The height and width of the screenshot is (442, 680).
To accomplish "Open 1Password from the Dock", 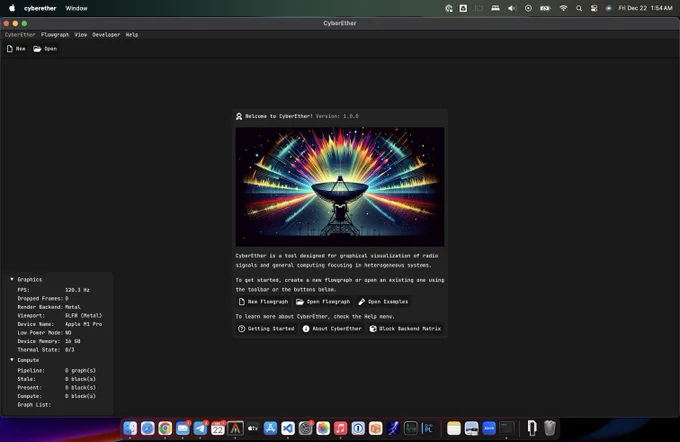I will pos(358,428).
